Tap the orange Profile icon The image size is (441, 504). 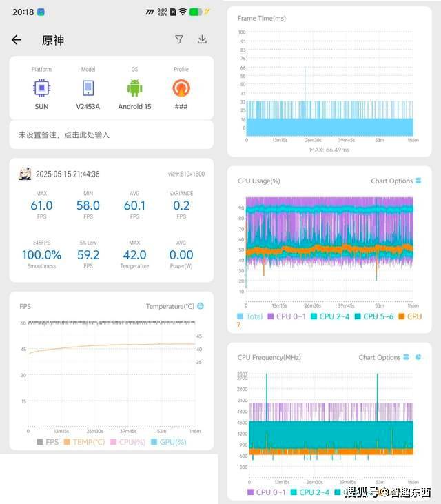tap(181, 88)
